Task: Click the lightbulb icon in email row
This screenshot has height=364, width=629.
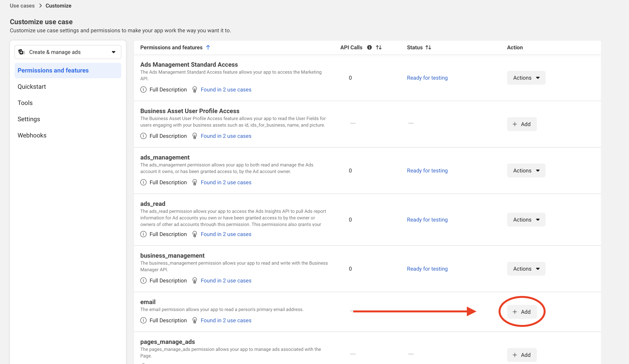Action: [x=195, y=320]
